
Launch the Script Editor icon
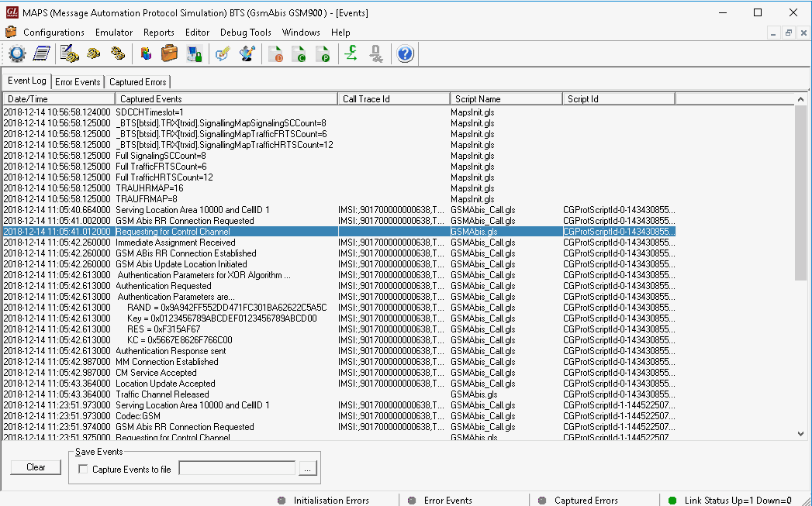67,53
